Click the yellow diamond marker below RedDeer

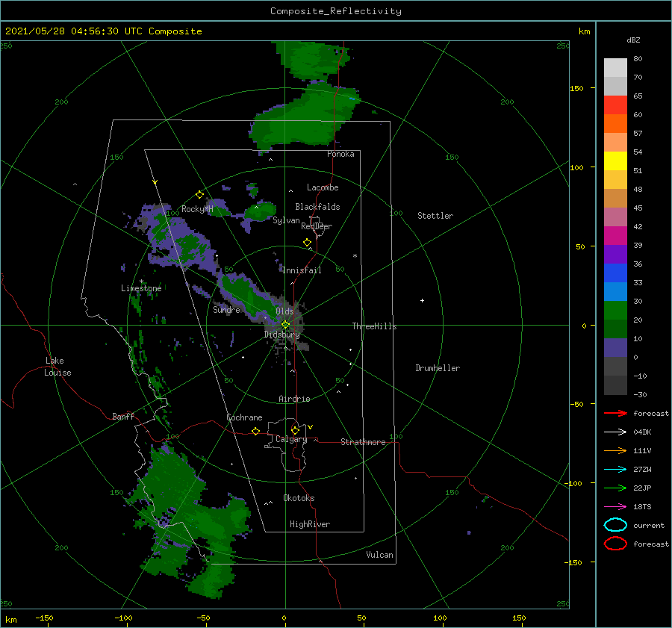(x=308, y=243)
